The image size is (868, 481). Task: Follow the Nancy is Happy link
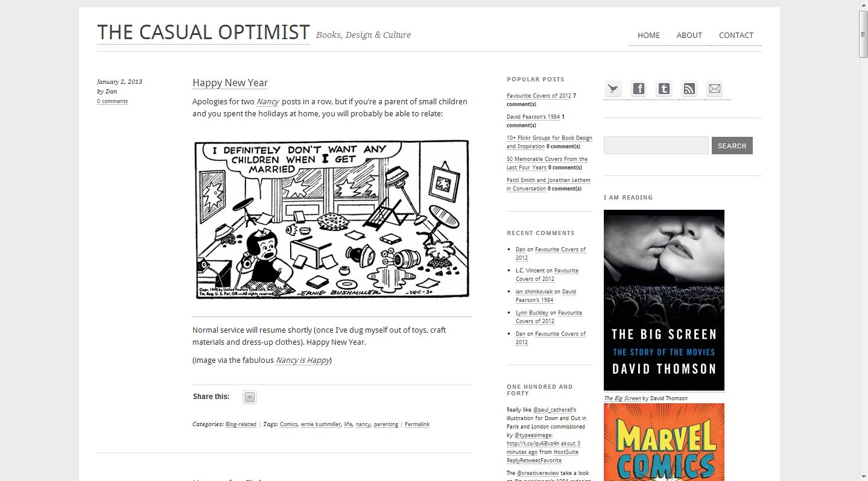click(x=303, y=360)
